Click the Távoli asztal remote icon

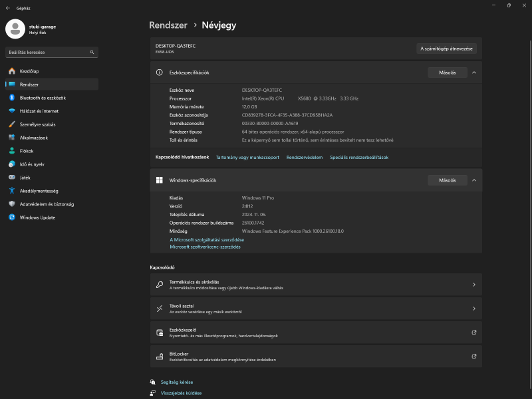point(160,309)
